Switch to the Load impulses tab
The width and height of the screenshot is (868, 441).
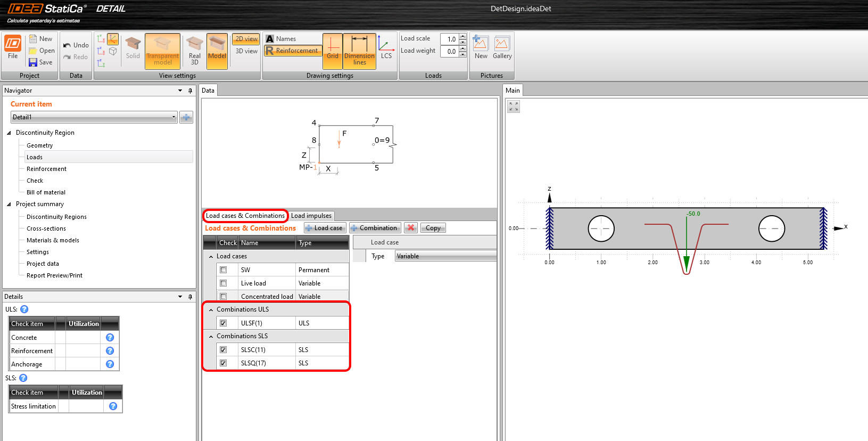point(311,216)
